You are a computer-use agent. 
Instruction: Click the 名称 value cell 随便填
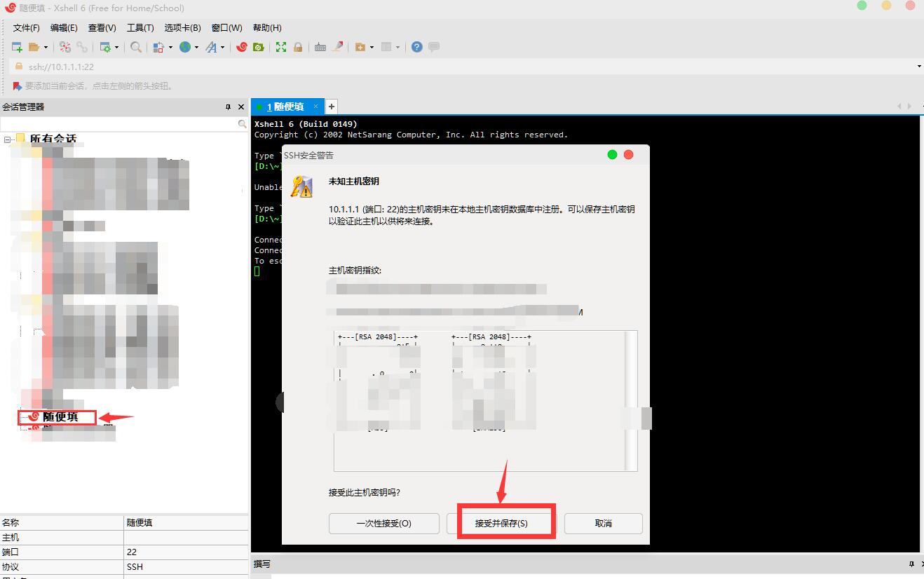[186, 523]
